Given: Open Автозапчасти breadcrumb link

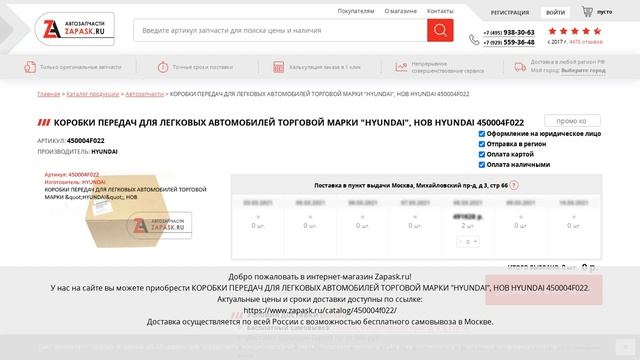Looking at the screenshot, I should 144,94.
